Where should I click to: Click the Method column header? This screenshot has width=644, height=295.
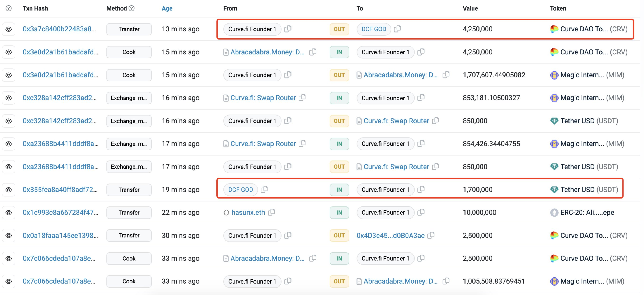(117, 8)
